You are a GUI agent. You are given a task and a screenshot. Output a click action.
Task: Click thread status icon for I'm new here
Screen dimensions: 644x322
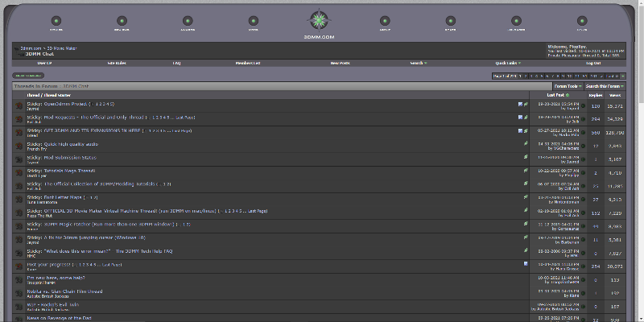pyautogui.click(x=19, y=280)
